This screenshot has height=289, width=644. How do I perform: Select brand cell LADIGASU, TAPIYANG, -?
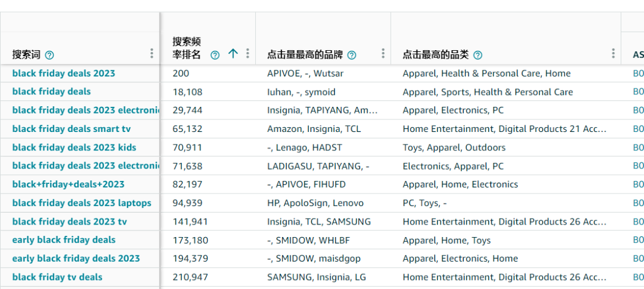[318, 166]
